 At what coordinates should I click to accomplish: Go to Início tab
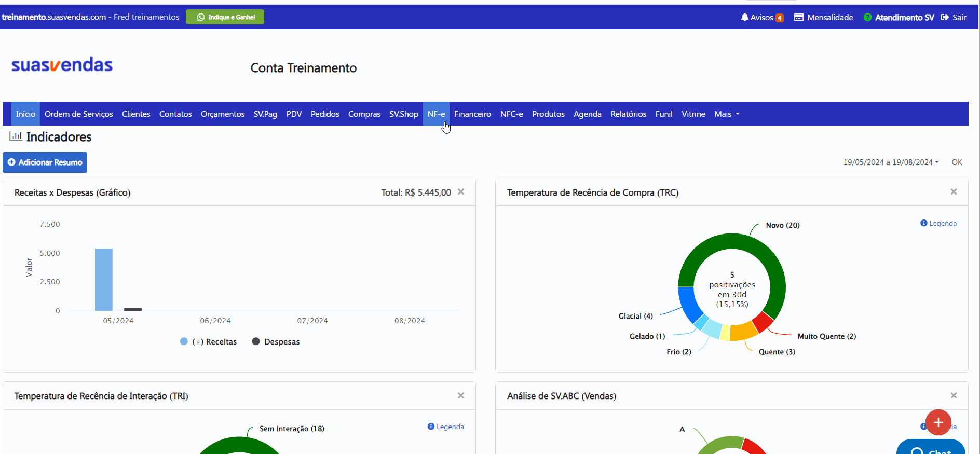[25, 114]
